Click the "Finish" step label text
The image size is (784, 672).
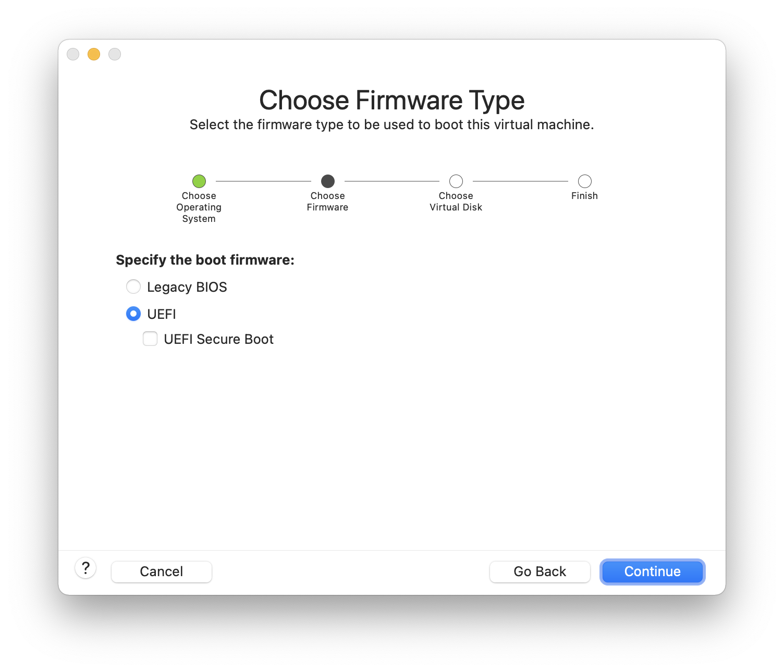tap(584, 196)
